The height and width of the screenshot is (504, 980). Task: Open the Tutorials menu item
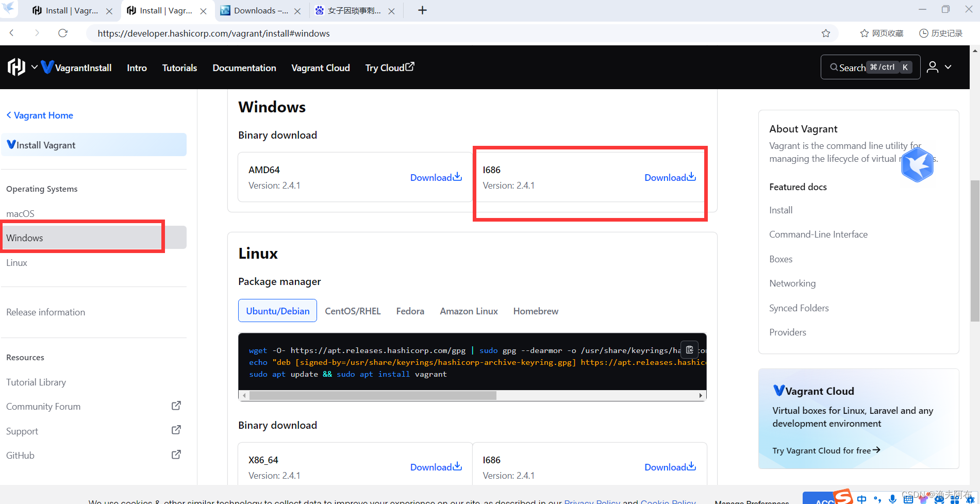[x=179, y=68]
